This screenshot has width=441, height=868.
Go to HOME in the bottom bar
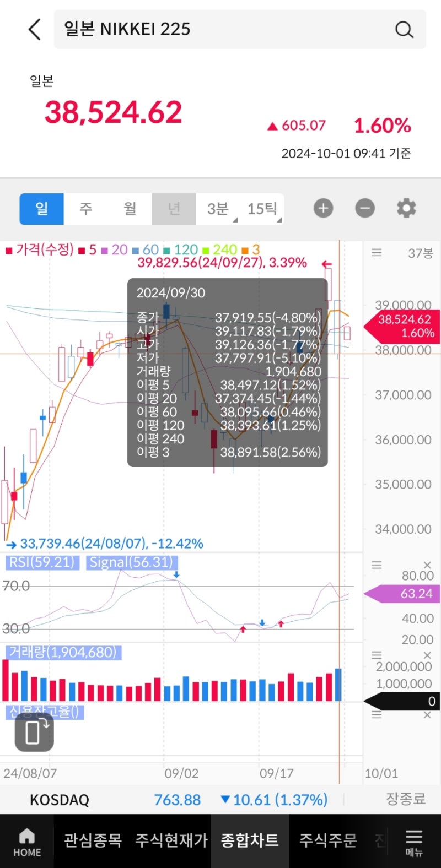[27, 843]
